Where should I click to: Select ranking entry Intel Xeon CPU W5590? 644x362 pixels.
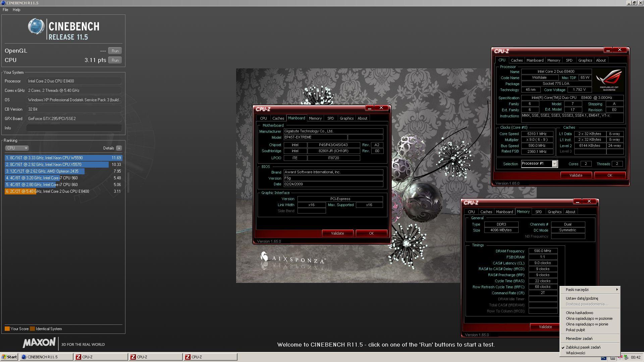63,158
